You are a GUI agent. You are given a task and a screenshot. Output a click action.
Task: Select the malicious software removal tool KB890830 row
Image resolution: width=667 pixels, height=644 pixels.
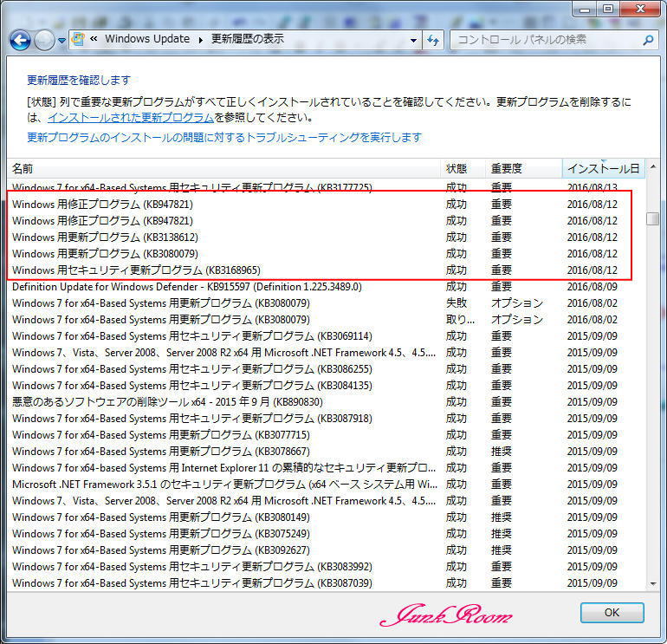(326, 402)
